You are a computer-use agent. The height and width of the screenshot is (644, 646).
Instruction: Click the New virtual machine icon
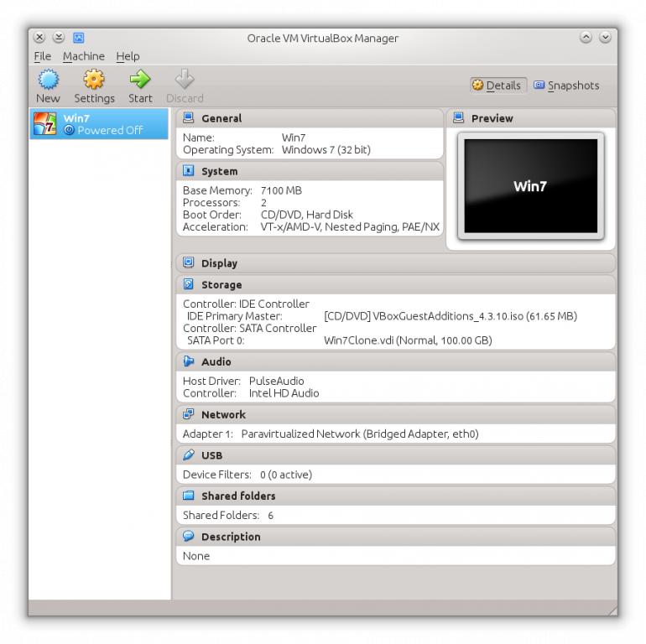[x=48, y=80]
